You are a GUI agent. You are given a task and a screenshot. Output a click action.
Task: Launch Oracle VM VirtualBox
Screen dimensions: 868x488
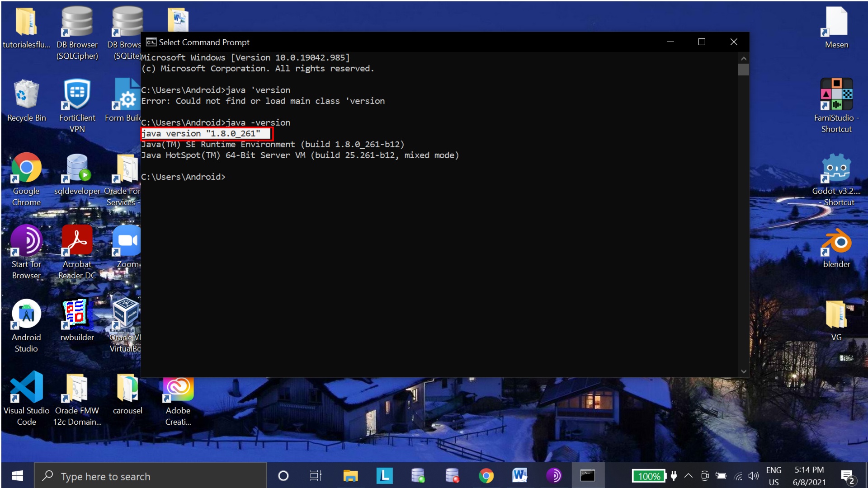[x=126, y=314]
